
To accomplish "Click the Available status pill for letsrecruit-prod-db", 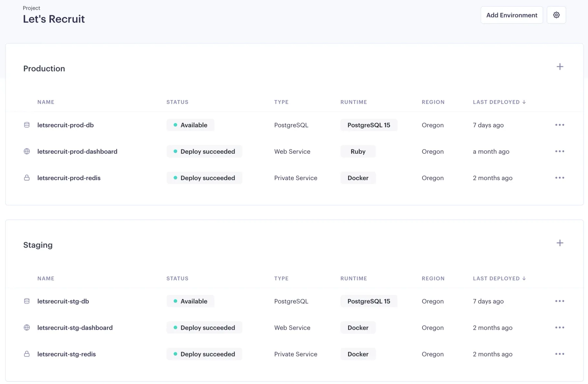I will click(190, 125).
